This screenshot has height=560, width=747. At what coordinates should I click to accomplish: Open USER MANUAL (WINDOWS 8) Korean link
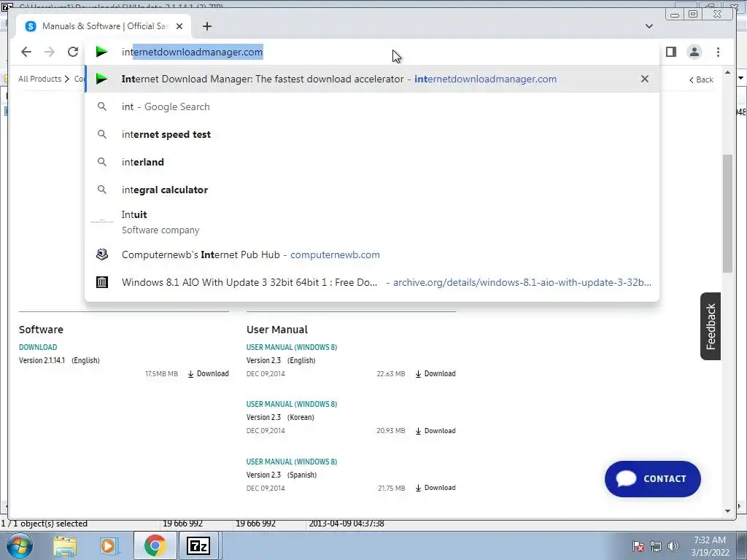tap(292, 404)
